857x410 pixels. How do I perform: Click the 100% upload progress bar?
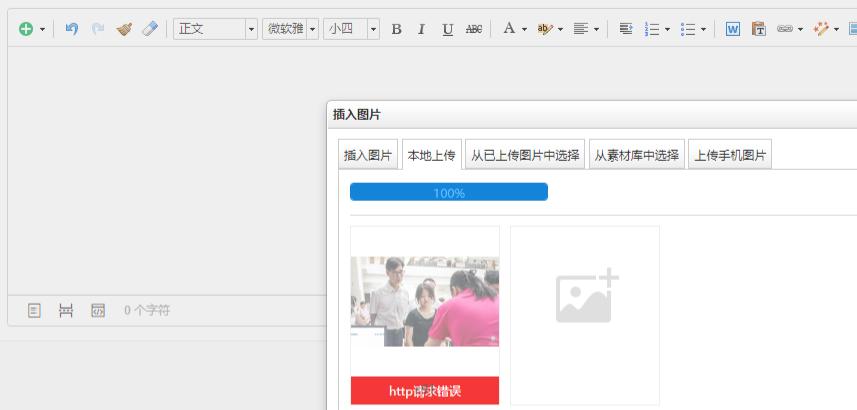(x=449, y=192)
